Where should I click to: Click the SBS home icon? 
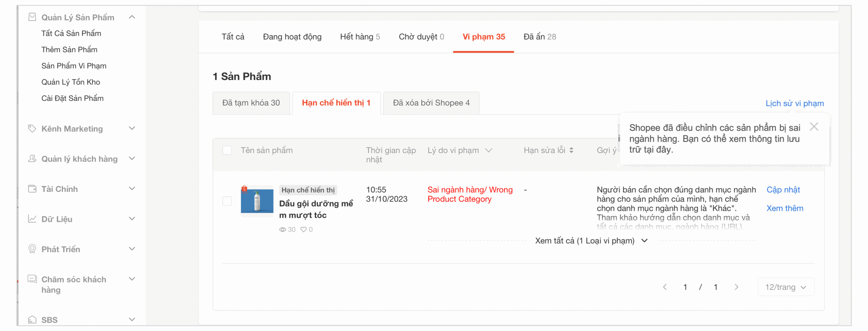pyautogui.click(x=32, y=319)
